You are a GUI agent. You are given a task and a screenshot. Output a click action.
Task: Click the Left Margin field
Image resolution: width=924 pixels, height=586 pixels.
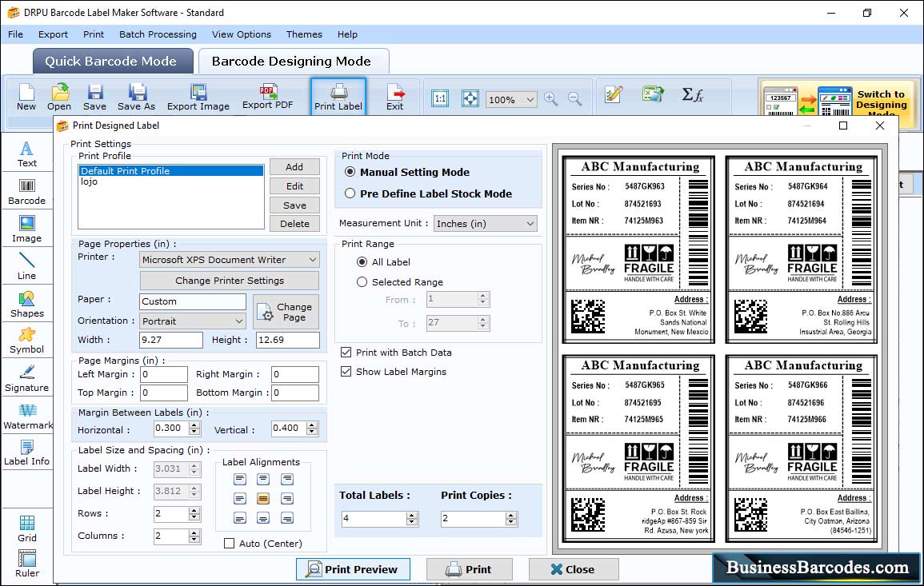coord(164,375)
